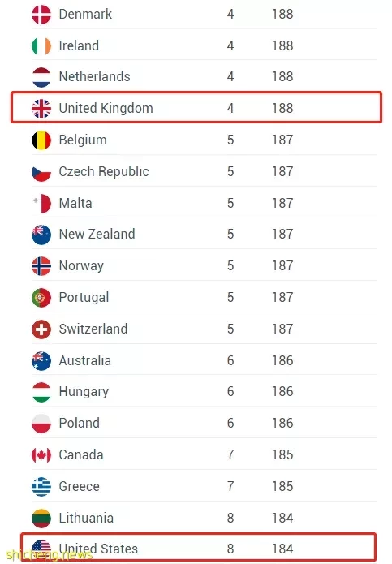The width and height of the screenshot is (392, 564).
Task: Select the New Zealand flag icon
Action: 41,235
